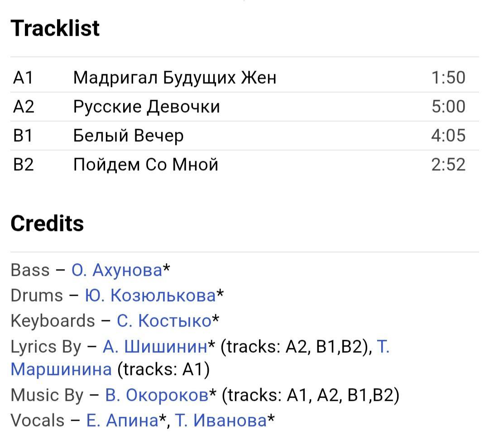Click the 1:50 duration of track A1

point(448,77)
